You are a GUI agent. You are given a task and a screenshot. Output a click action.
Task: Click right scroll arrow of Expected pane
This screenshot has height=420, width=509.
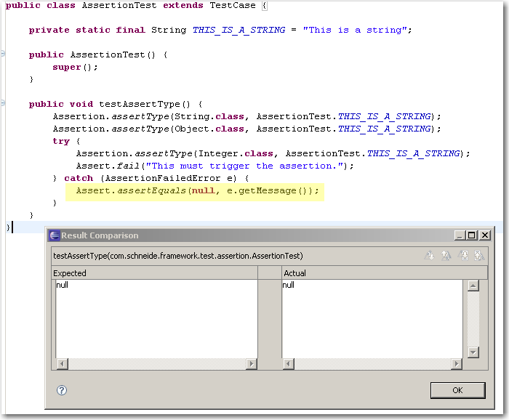(x=251, y=363)
